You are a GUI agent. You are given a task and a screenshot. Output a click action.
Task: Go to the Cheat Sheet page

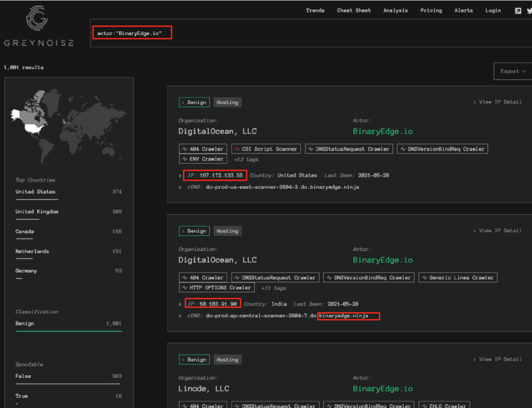coord(354,10)
